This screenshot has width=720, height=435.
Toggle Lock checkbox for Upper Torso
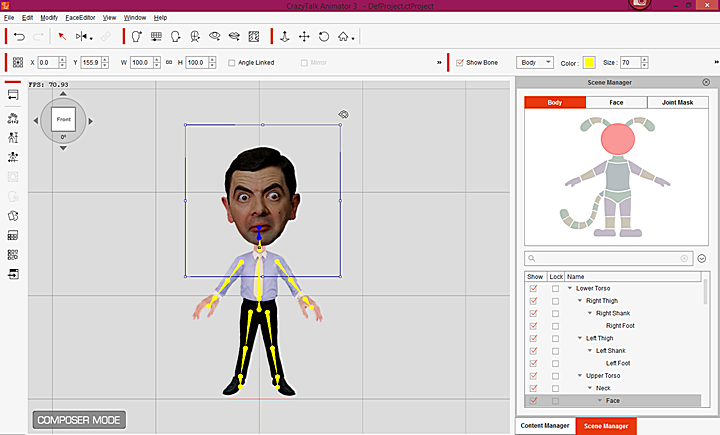[556, 376]
